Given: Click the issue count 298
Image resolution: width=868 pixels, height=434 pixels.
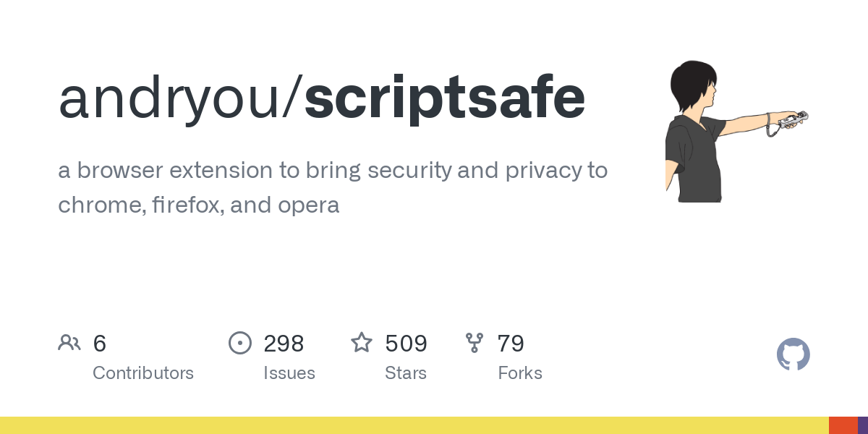Looking at the screenshot, I should pyautogui.click(x=284, y=344).
